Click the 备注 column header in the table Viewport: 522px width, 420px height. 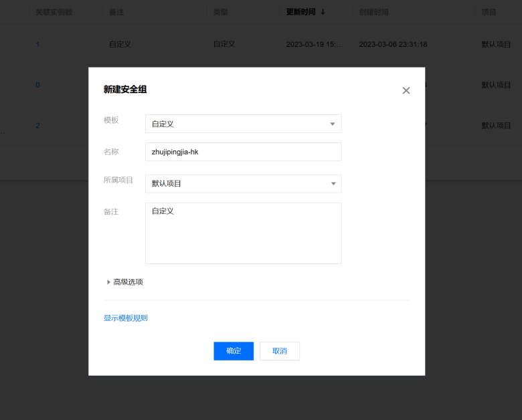click(x=116, y=12)
